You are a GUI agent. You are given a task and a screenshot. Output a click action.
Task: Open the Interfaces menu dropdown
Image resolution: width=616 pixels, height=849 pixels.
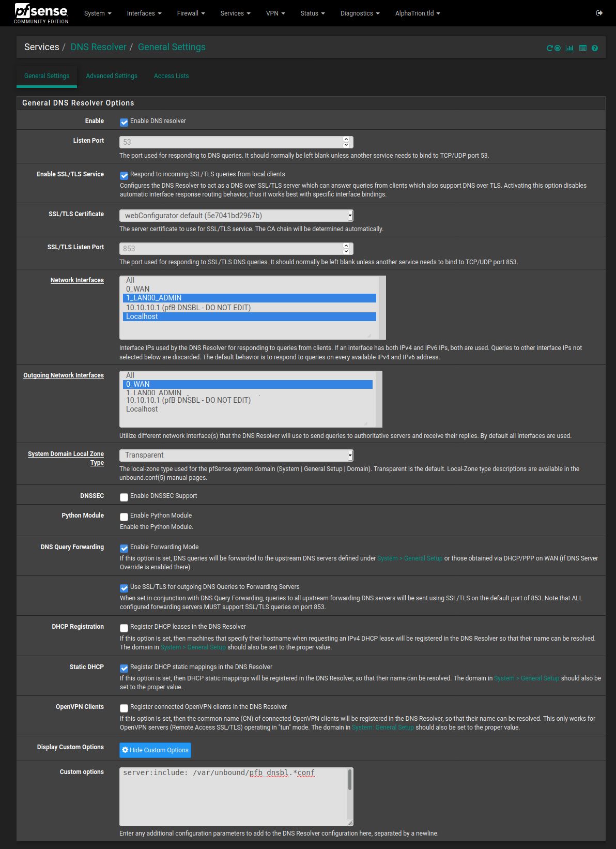pyautogui.click(x=144, y=13)
